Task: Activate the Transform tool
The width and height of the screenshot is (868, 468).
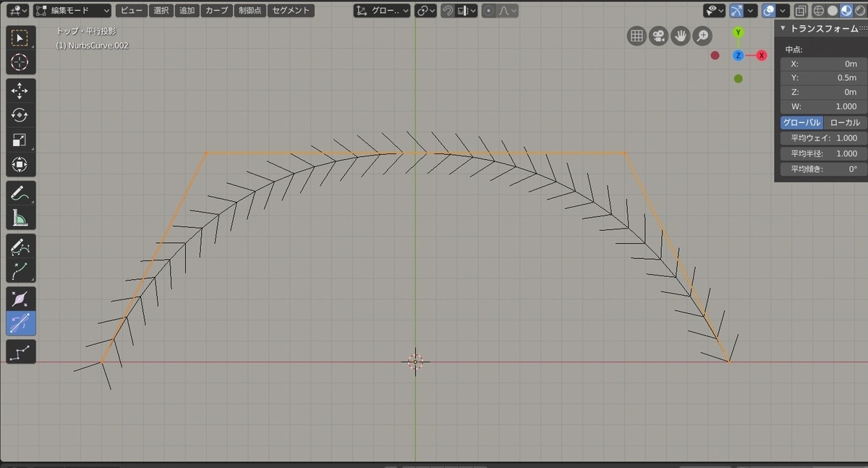Action: pos(20,164)
